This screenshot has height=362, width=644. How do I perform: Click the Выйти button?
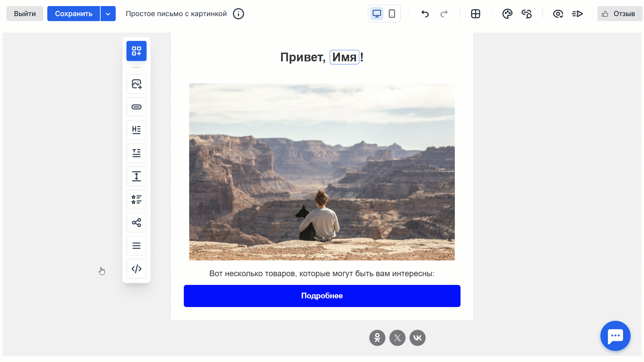coord(25,14)
